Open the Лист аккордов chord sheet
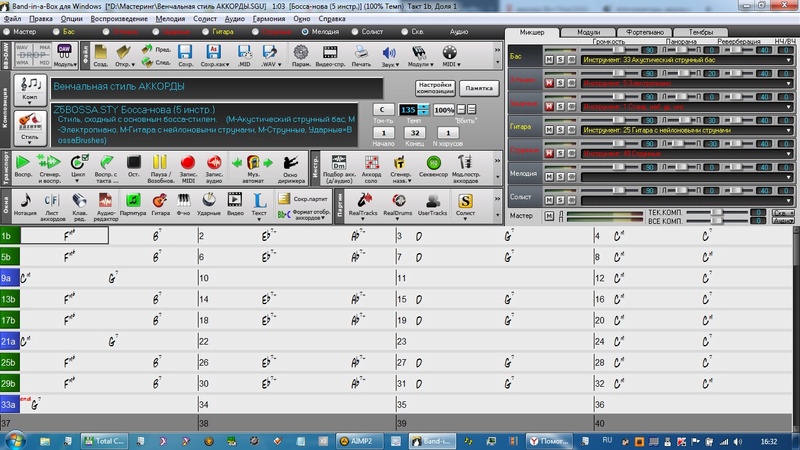 click(52, 200)
